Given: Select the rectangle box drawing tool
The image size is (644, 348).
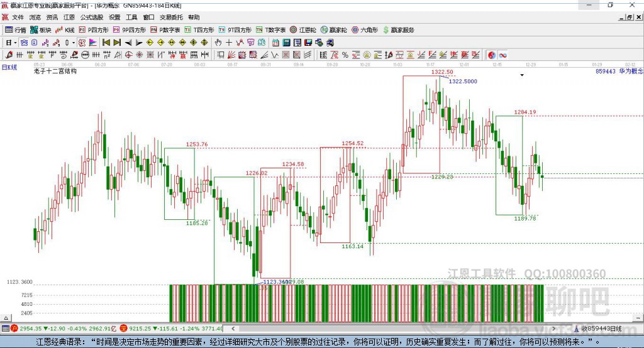Looking at the screenshot, I should pos(221,55).
